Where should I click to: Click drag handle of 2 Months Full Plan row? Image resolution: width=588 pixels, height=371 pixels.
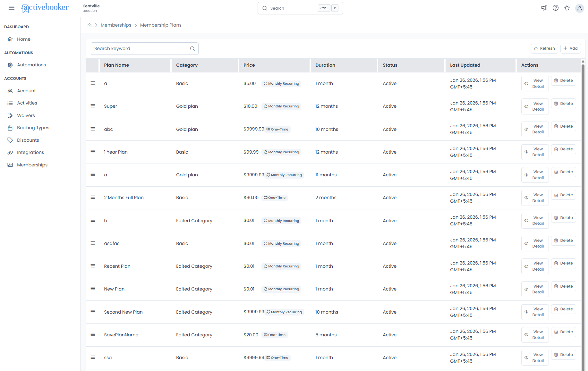pyautogui.click(x=93, y=198)
